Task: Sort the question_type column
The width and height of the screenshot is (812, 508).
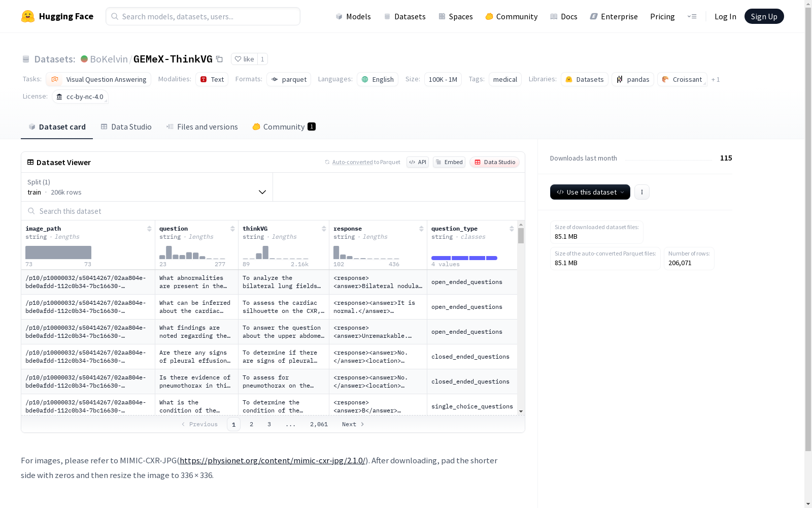Action: pyautogui.click(x=512, y=229)
